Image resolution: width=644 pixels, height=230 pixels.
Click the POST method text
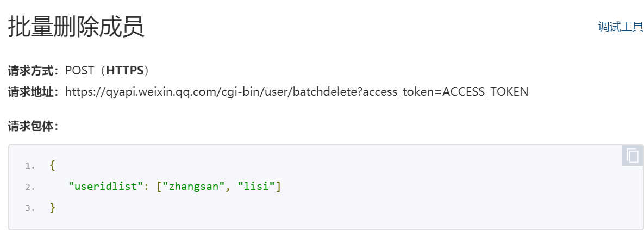click(79, 70)
